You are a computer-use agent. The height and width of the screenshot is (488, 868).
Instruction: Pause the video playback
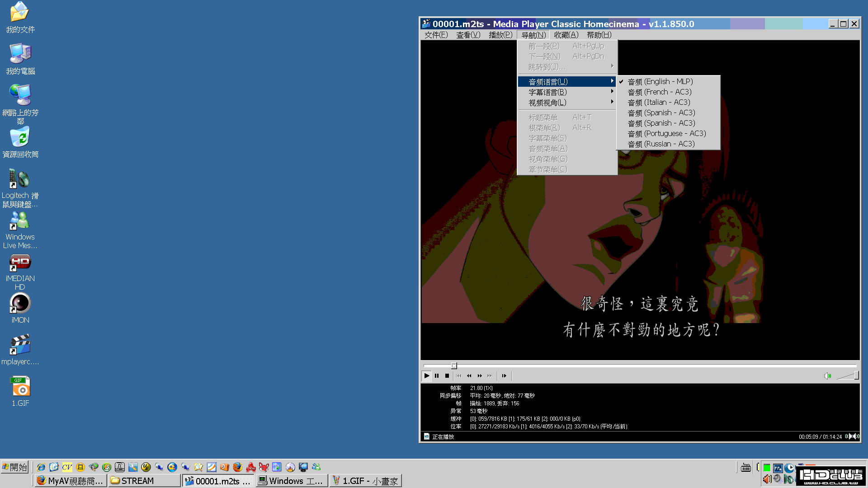(437, 375)
